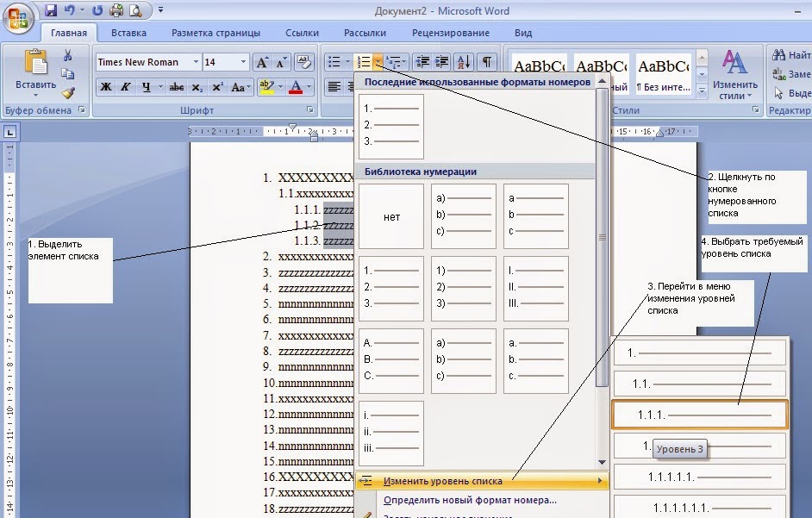Toggle paragraph marks display (¶)

click(x=487, y=62)
